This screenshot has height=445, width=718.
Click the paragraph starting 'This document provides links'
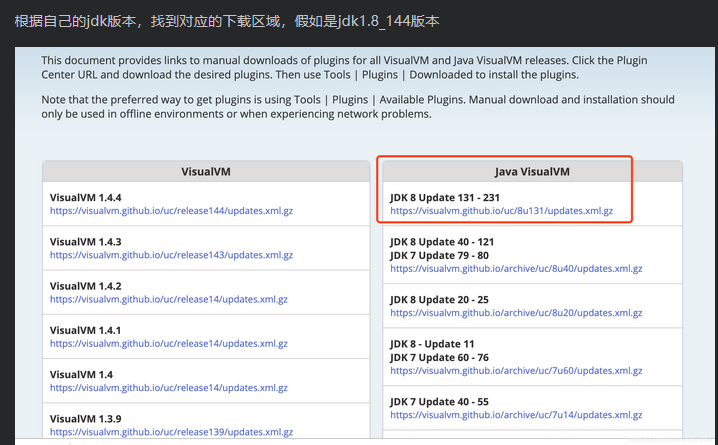point(344,67)
